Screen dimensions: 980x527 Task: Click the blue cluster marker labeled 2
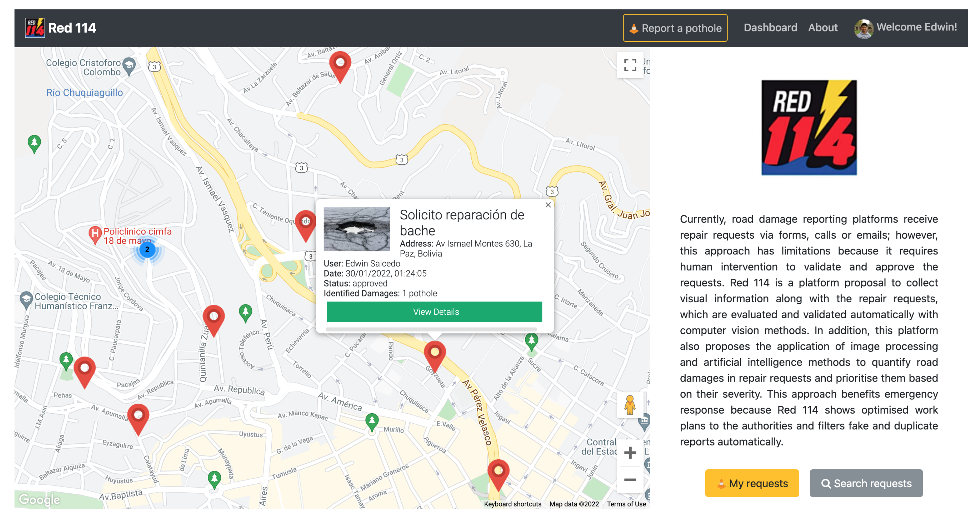pos(147,250)
